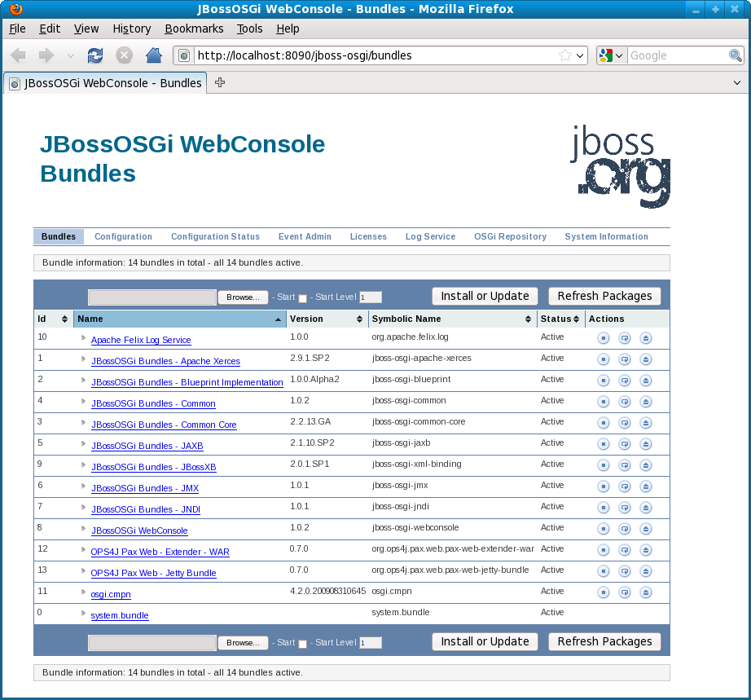Click update icon in JBossOSGi WebConsole row
Viewport: 751px width, 700px height.
point(625,529)
